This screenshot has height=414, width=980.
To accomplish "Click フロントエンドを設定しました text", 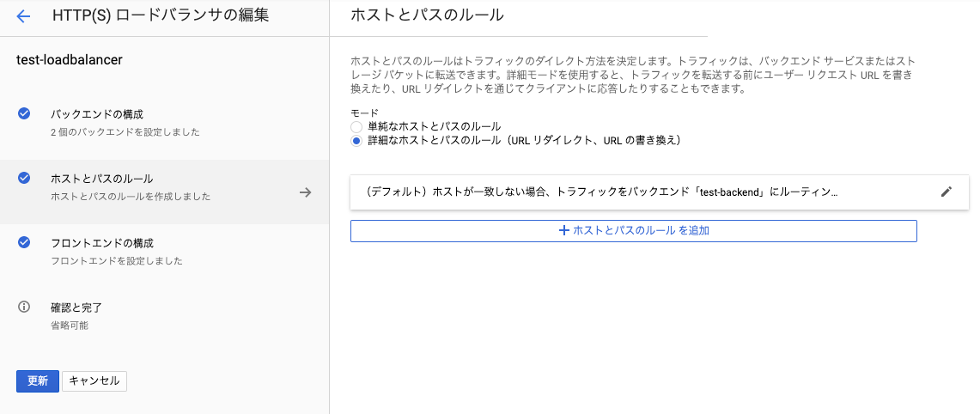I will pyautogui.click(x=116, y=261).
